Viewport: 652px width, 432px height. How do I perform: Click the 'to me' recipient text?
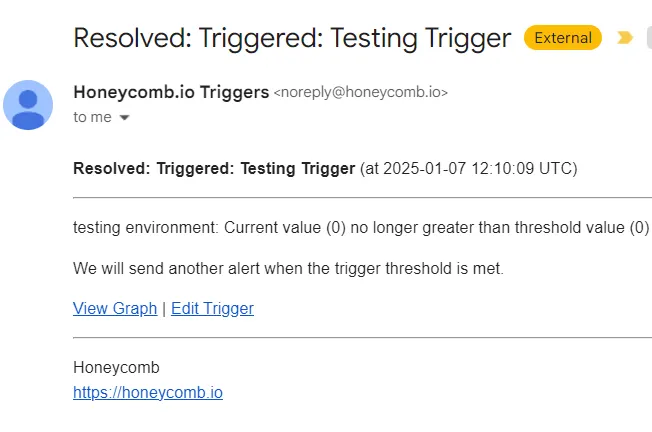[x=92, y=117]
